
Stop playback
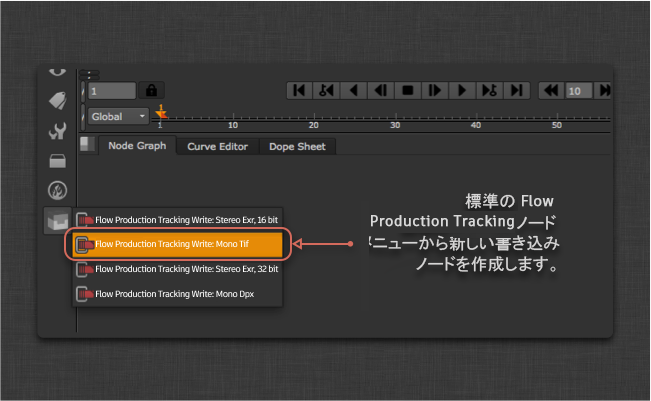tap(408, 90)
